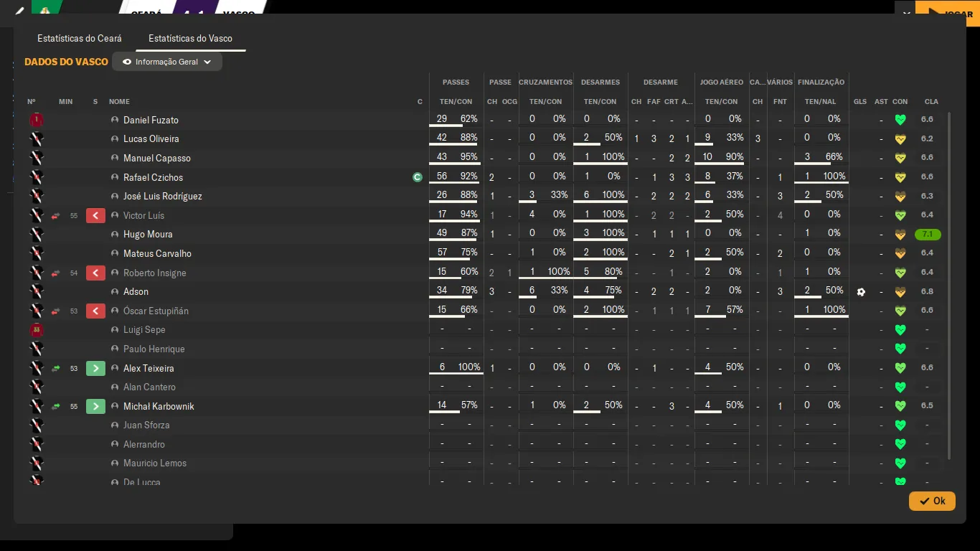
Task: Click the JOGO AÉREO column group header
Action: coord(722,83)
